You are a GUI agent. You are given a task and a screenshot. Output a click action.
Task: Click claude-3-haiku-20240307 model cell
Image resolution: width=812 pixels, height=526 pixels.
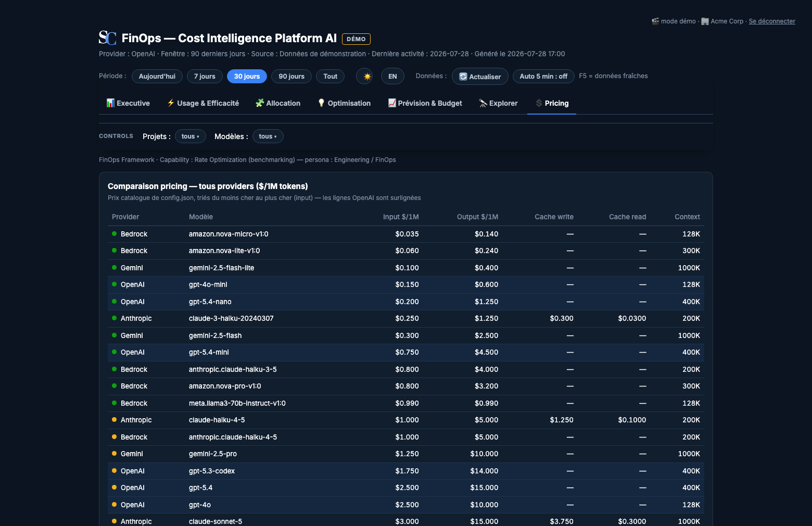point(231,318)
